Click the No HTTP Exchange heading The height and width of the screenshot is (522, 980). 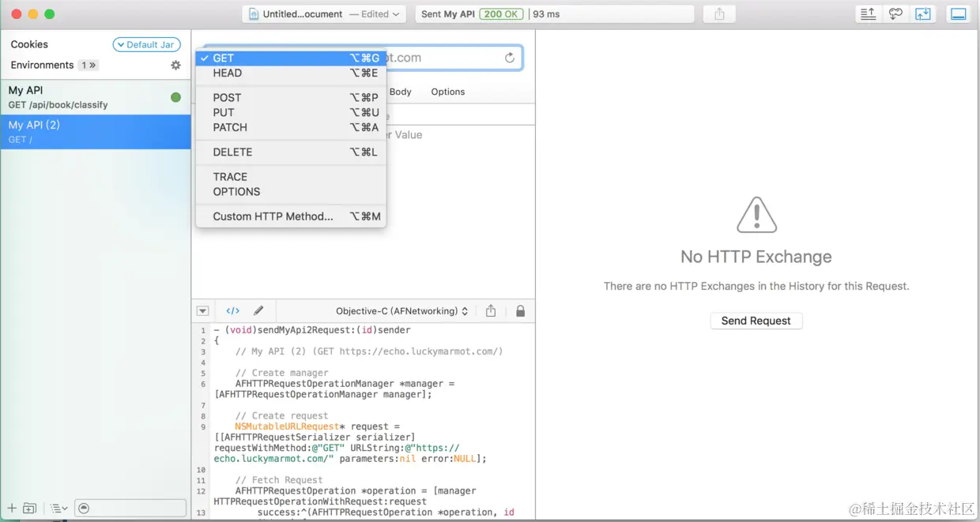(756, 257)
